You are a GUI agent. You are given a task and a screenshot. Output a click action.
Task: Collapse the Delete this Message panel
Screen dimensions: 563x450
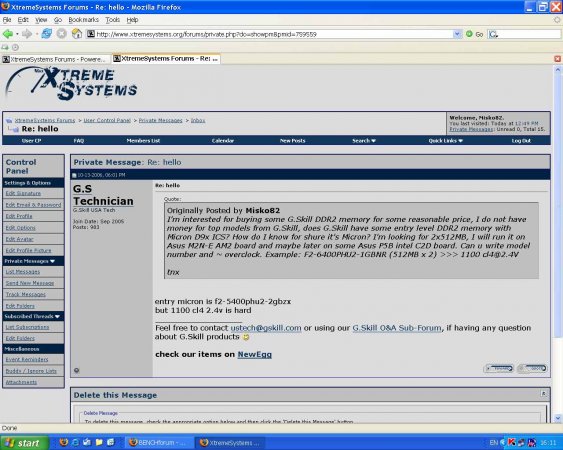tap(544, 394)
